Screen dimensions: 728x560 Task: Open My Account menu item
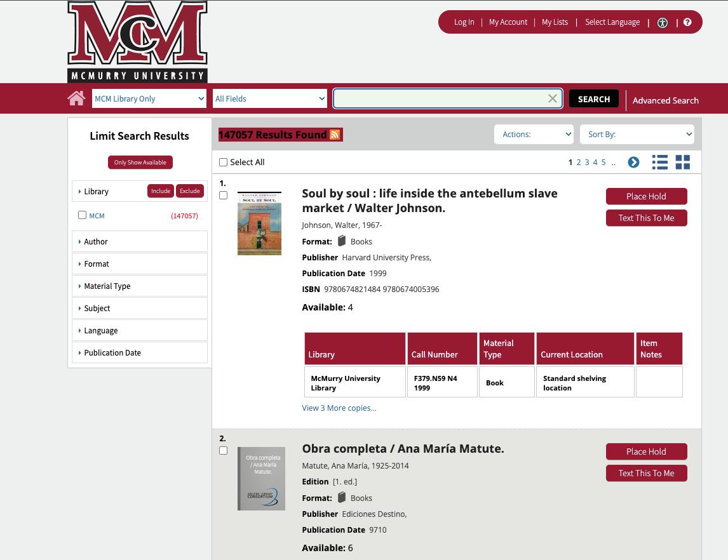(x=508, y=22)
